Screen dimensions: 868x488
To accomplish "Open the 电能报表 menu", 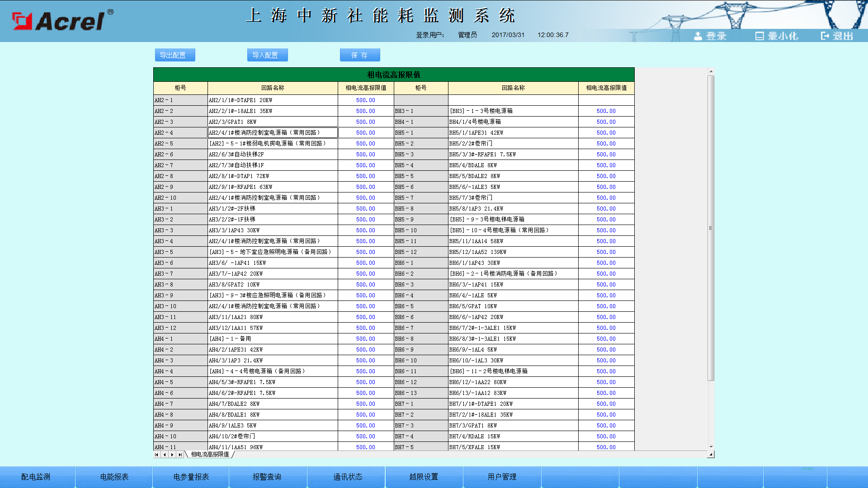I will (114, 477).
